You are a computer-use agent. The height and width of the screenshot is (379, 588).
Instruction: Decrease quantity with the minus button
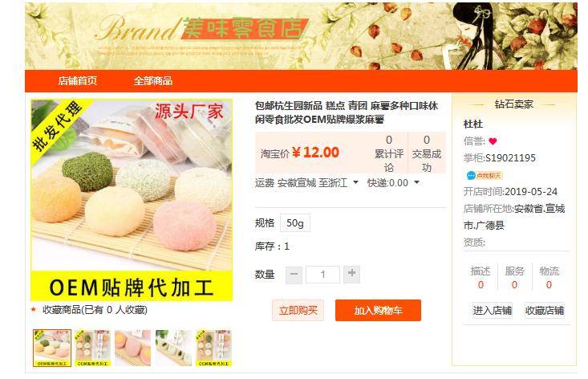pyautogui.click(x=294, y=275)
